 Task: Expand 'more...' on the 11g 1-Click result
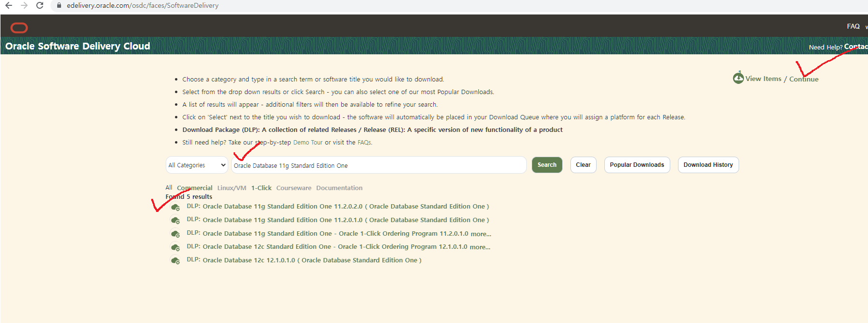(481, 234)
